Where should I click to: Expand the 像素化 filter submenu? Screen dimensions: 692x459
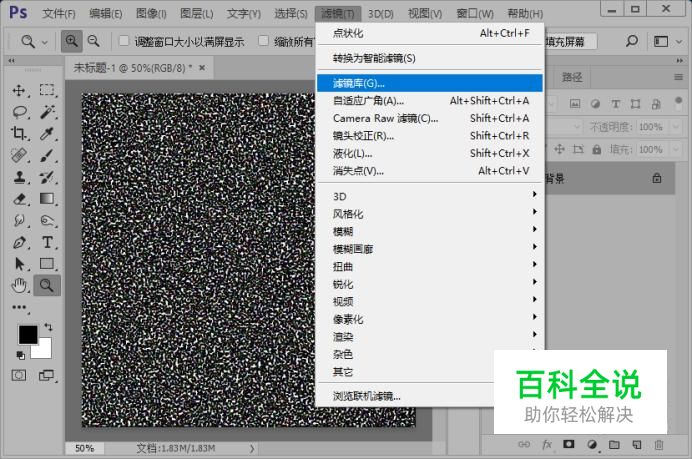tap(430, 319)
